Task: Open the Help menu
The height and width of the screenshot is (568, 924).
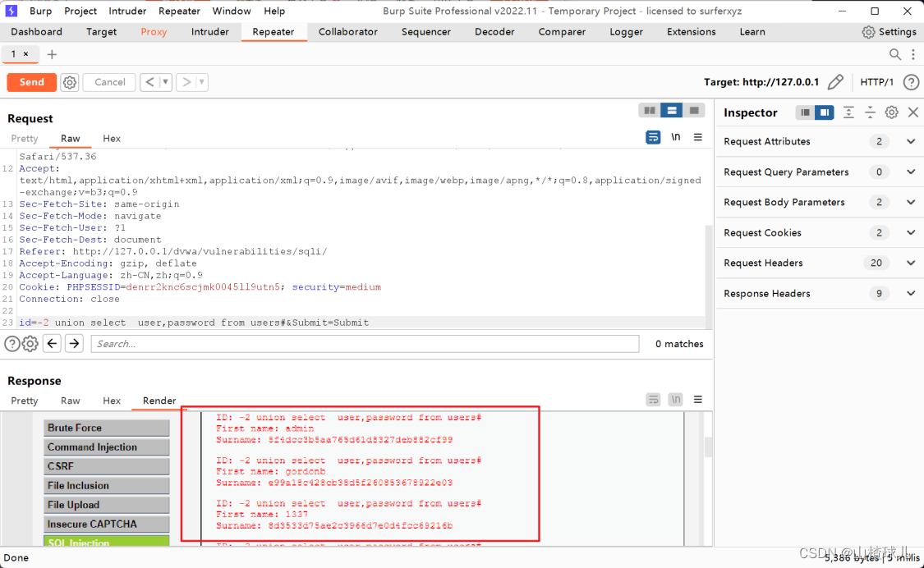Action: pos(274,11)
